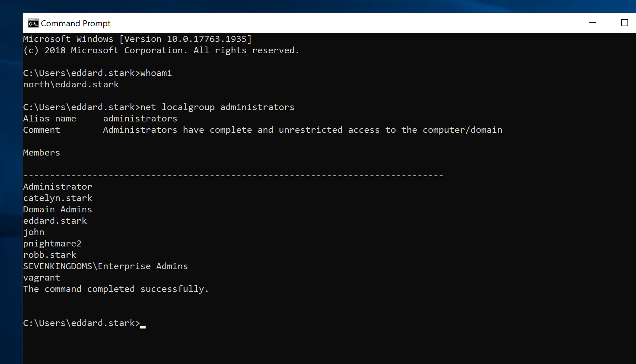This screenshot has width=636, height=364.
Task: Minimize the Command Prompt window
Action: 592,23
